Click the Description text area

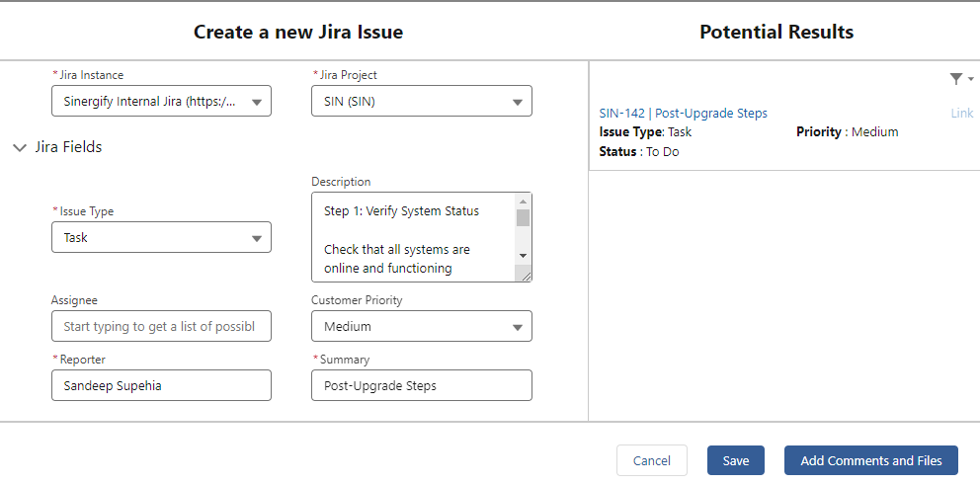[x=414, y=237]
